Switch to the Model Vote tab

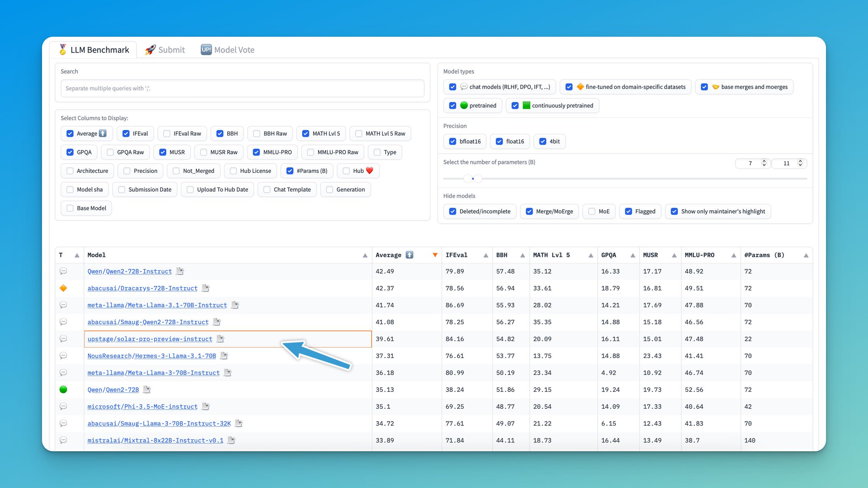228,50
